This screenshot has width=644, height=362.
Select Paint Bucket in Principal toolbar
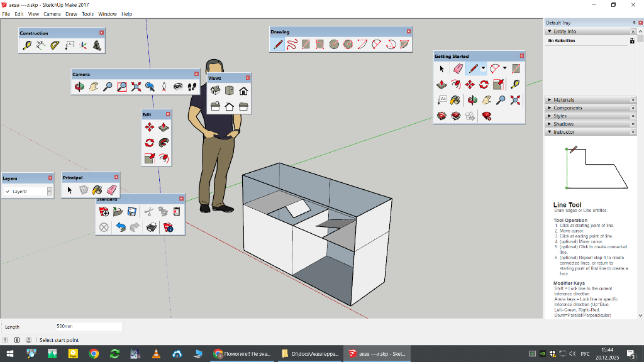click(97, 190)
